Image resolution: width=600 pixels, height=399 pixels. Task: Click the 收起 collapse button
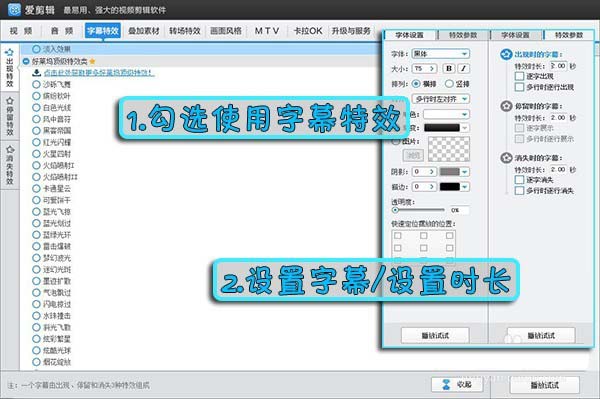click(x=457, y=384)
